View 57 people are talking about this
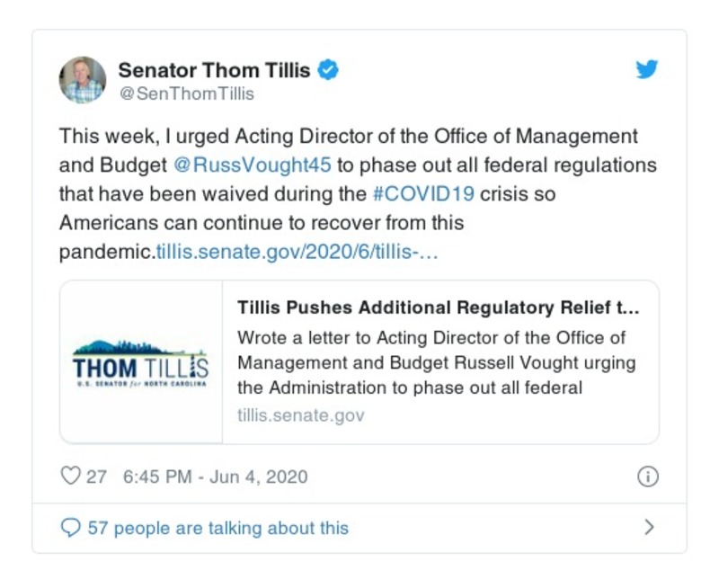This screenshot has height=588, width=719. [x=217, y=528]
